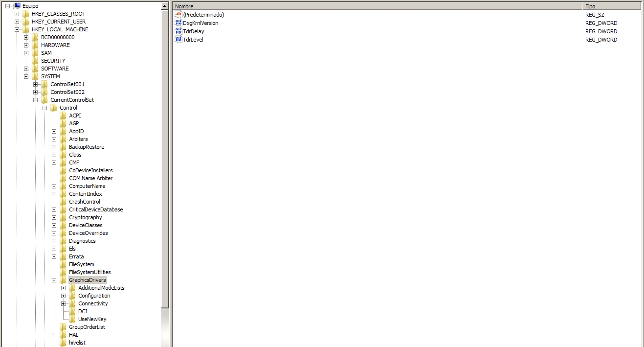Click the SECURITY folder icon

(x=35, y=61)
